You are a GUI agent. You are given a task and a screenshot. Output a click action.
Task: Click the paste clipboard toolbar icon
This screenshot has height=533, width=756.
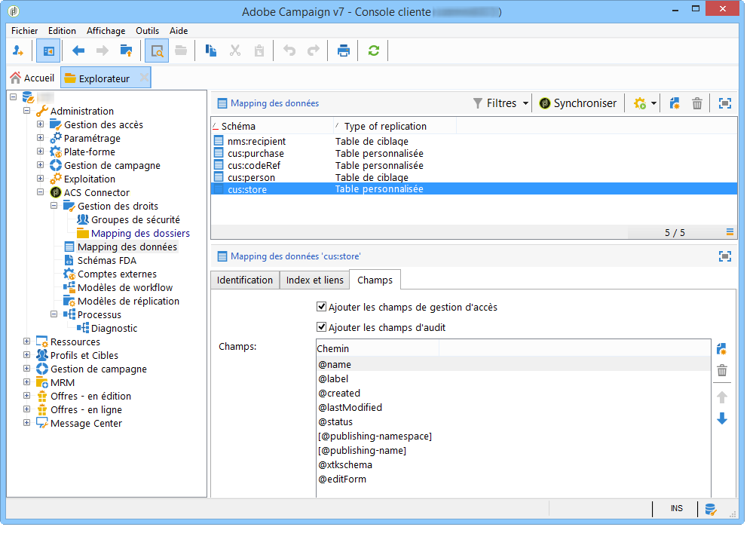tap(259, 51)
